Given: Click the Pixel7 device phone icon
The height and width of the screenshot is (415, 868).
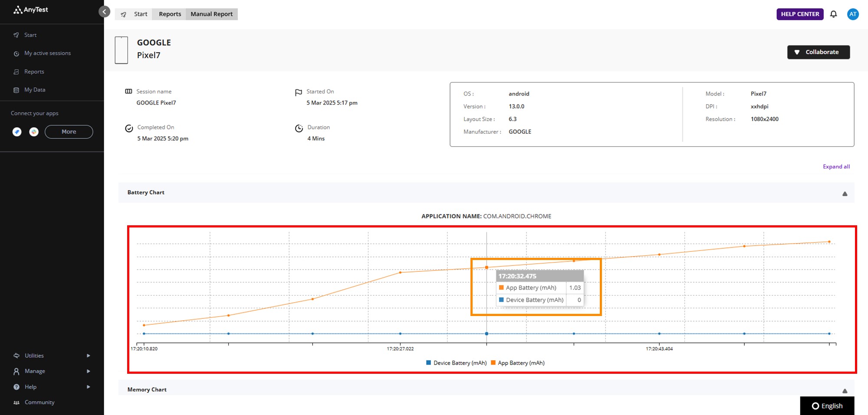Looking at the screenshot, I should [122, 50].
